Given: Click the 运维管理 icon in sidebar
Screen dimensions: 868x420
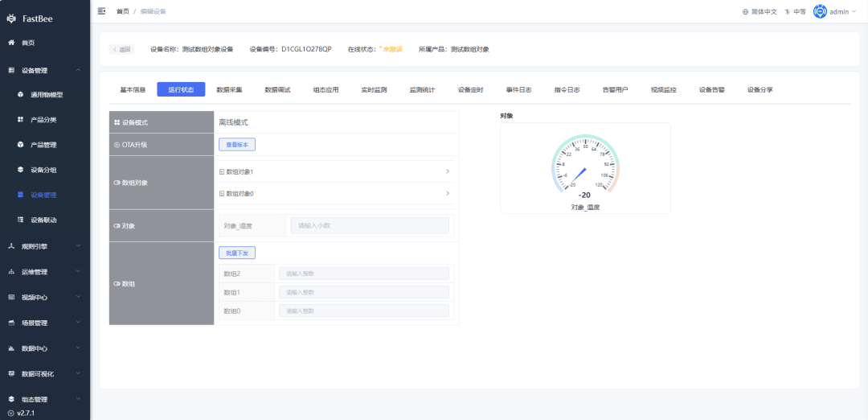Looking at the screenshot, I should (x=11, y=271).
